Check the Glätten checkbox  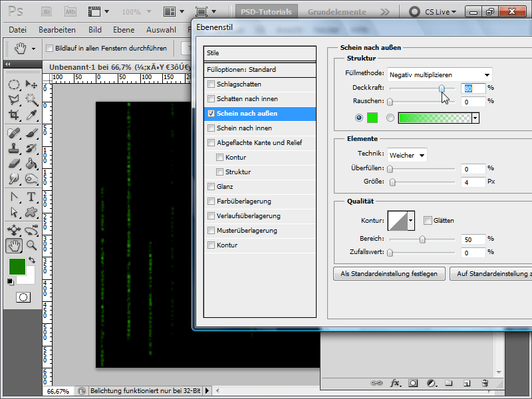[428, 221]
